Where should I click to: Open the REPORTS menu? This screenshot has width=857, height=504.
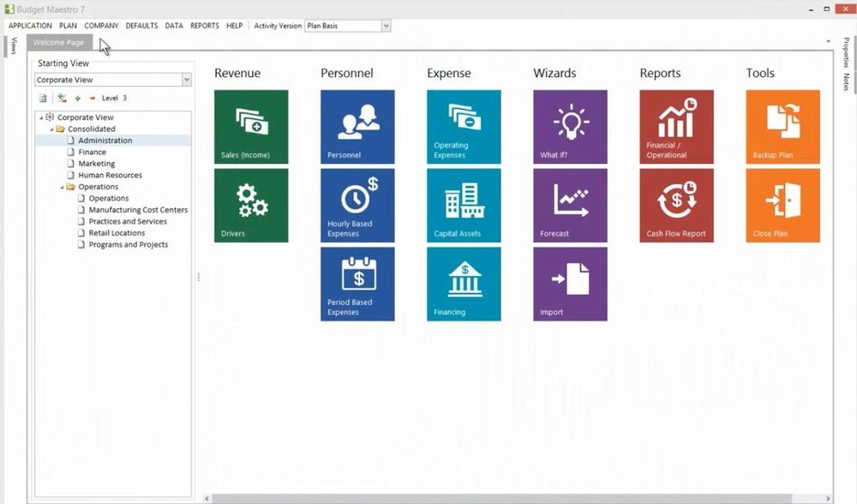pos(205,26)
